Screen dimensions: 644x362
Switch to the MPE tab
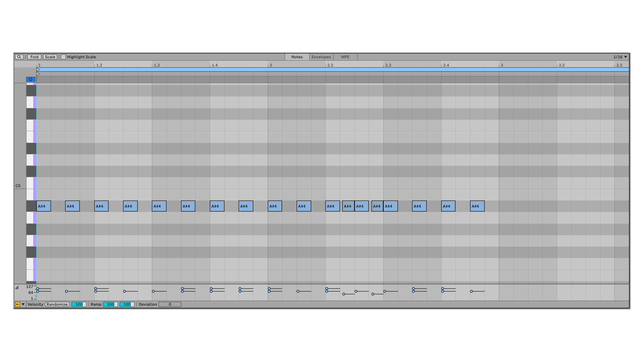coord(345,57)
